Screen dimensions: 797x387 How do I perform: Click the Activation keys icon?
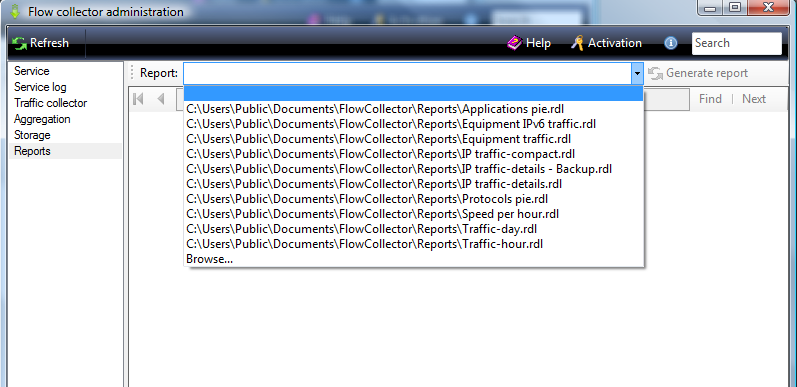point(577,43)
